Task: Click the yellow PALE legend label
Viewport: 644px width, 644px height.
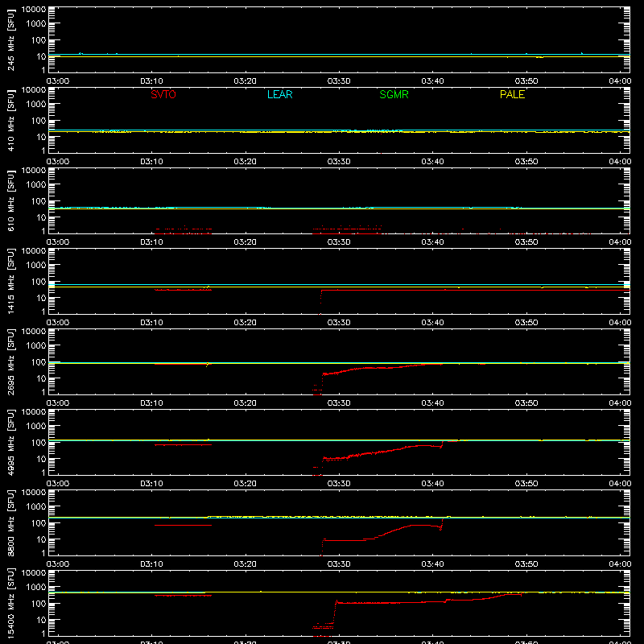Action: click(512, 94)
